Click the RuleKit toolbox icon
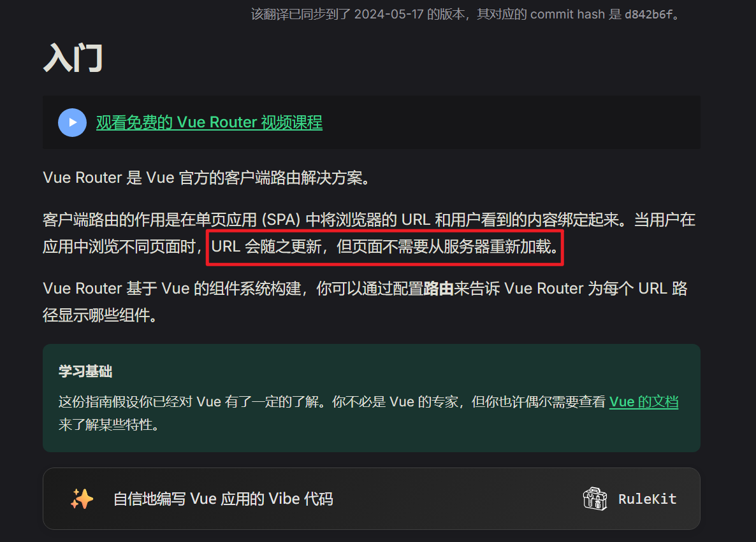Image resolution: width=756 pixels, height=542 pixels. click(x=595, y=499)
